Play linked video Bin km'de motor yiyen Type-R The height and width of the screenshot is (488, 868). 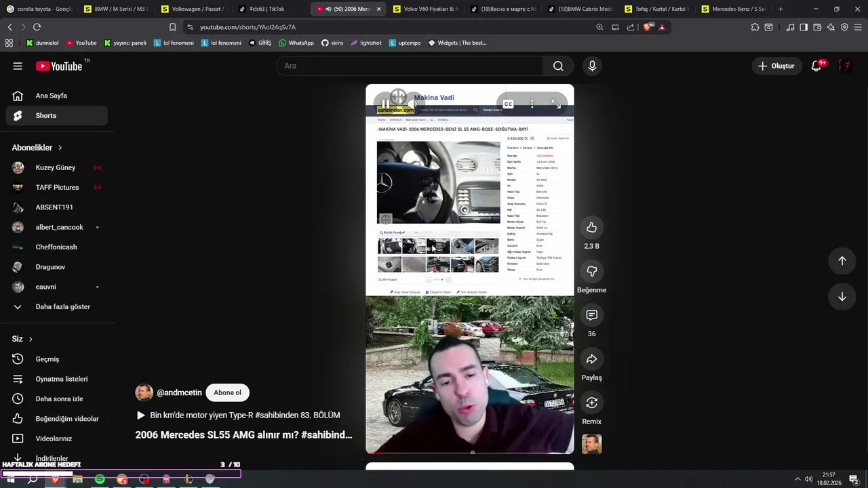point(238,415)
